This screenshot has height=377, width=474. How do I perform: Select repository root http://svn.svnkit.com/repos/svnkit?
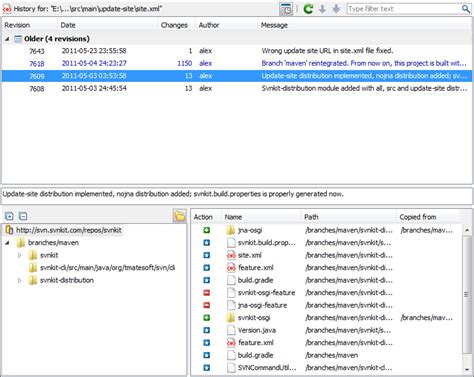[x=69, y=230]
